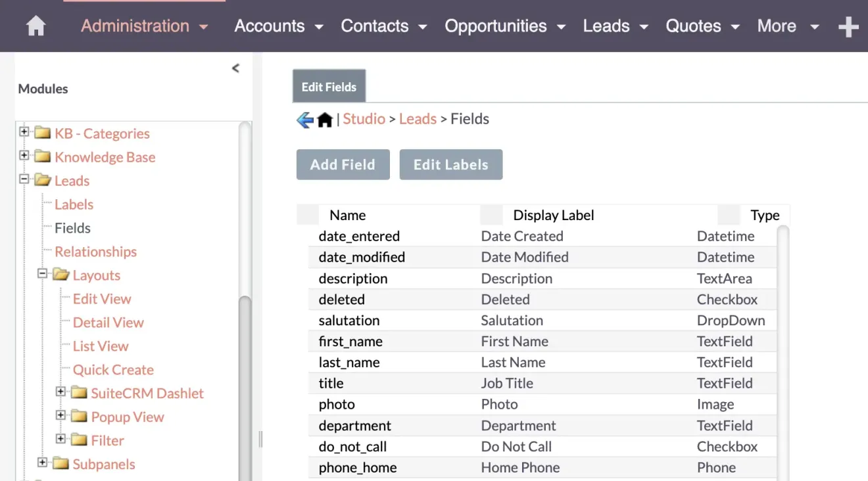This screenshot has height=481, width=868.
Task: Open the Contacts menu
Action: pos(375,26)
